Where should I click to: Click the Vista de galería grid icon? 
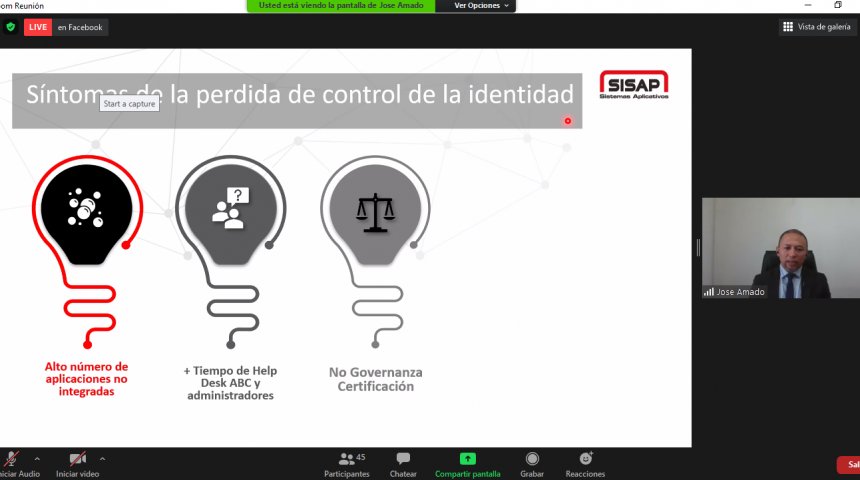[x=788, y=27]
